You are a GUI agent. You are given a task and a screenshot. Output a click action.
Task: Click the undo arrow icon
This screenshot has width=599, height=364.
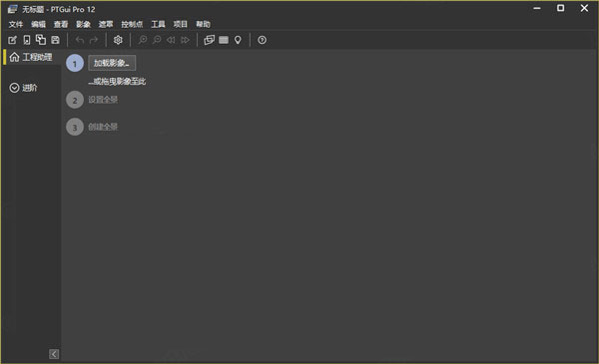coord(80,40)
